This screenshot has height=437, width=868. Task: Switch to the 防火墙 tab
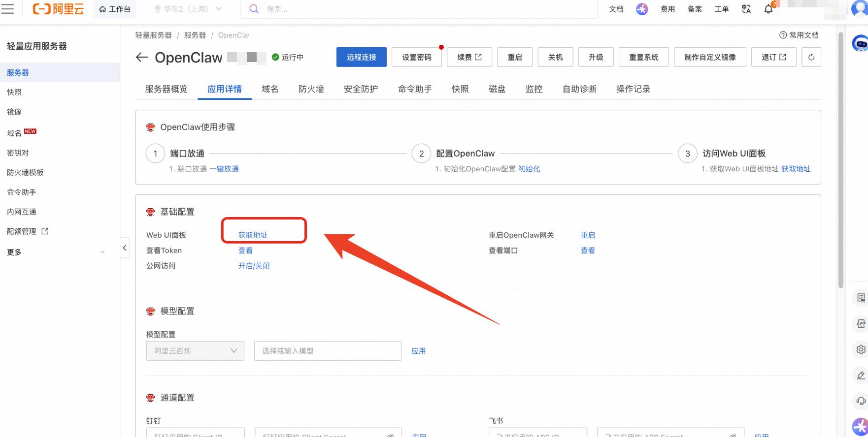(x=311, y=89)
